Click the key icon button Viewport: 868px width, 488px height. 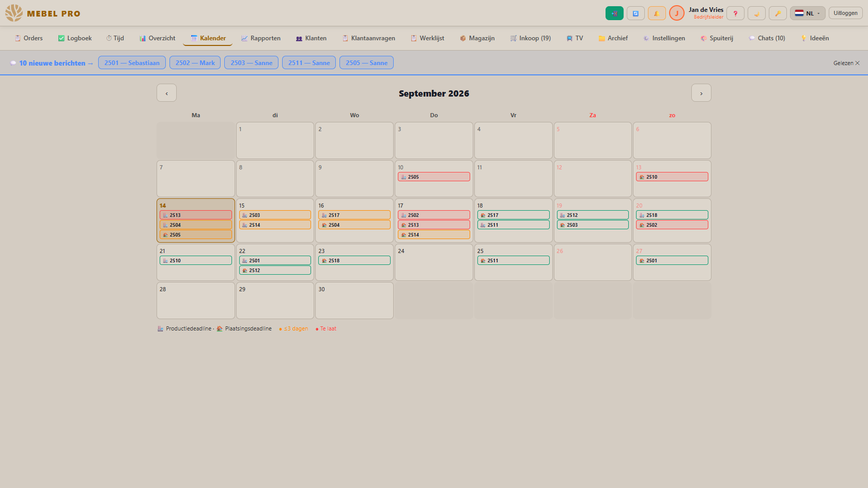tap(778, 13)
